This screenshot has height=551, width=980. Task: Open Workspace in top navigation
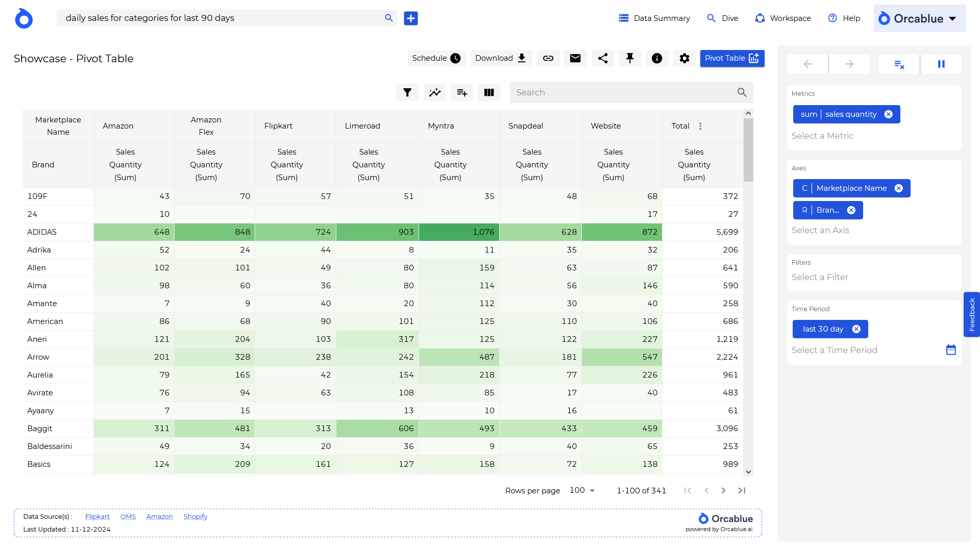783,18
